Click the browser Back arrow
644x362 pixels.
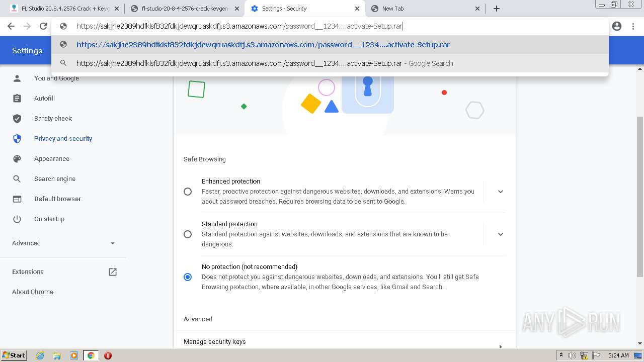click(11, 26)
